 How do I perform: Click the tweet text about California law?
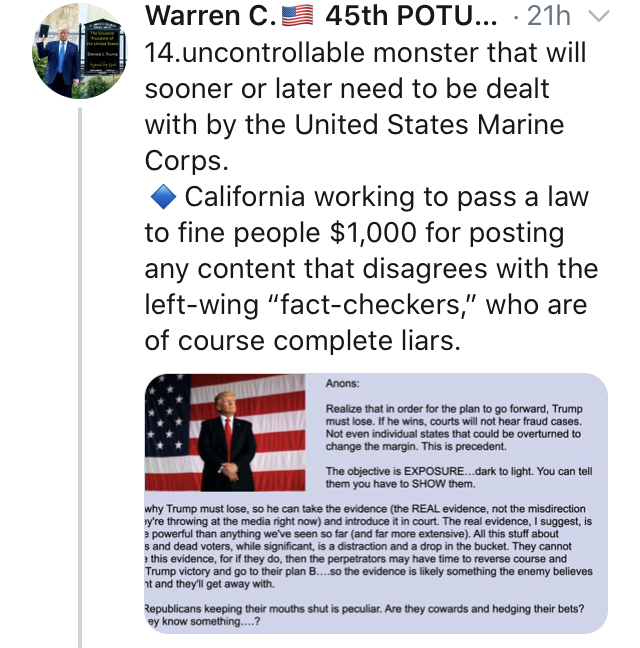click(x=371, y=268)
